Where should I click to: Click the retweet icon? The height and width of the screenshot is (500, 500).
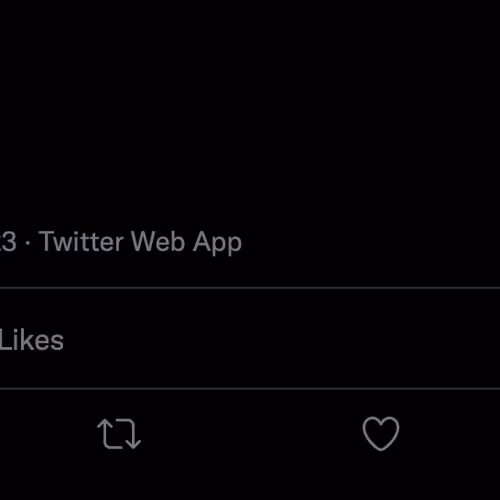(x=119, y=434)
